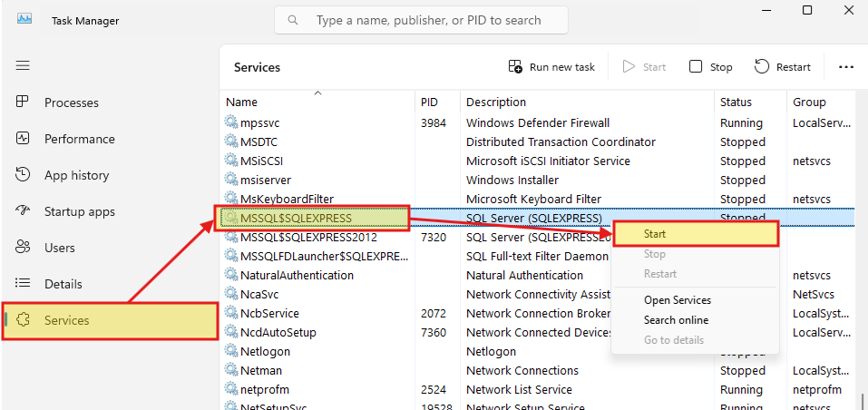868x410 pixels.
Task: Open the hamburger navigation menu
Action: [23, 66]
